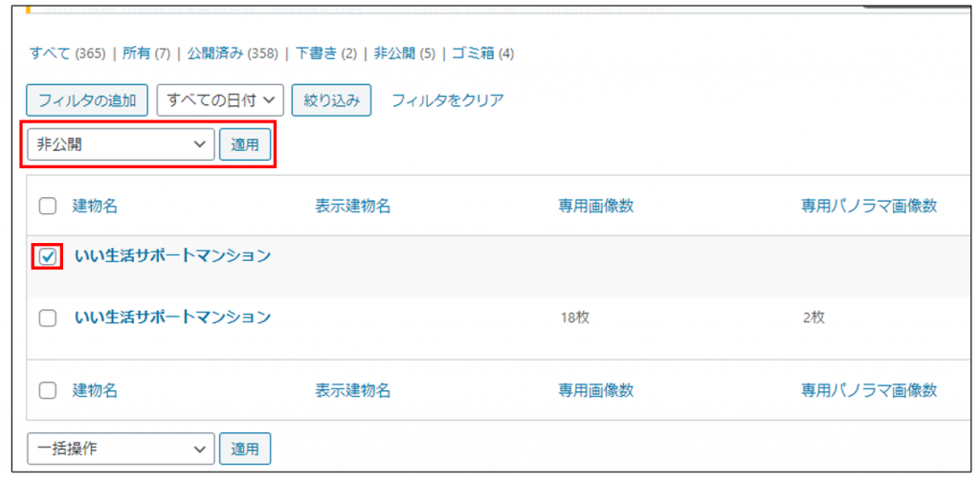Screen dimensions: 980x483
Task: Open the 非公開 bulk action dropdown
Action: click(x=121, y=145)
